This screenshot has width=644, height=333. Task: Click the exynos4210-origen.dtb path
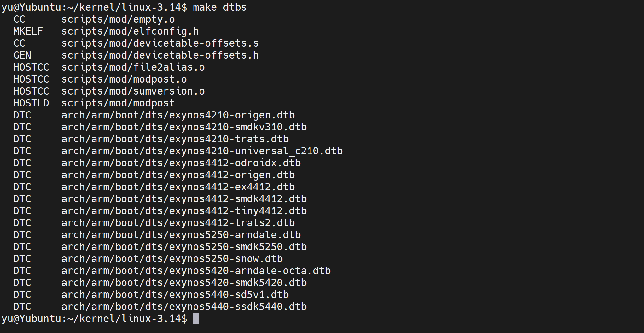(178, 115)
